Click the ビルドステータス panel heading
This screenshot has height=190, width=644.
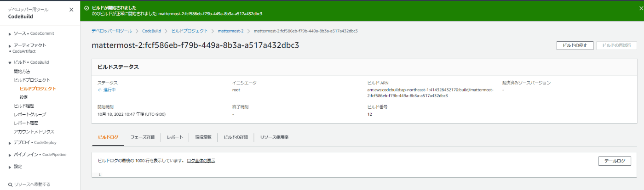click(x=118, y=67)
